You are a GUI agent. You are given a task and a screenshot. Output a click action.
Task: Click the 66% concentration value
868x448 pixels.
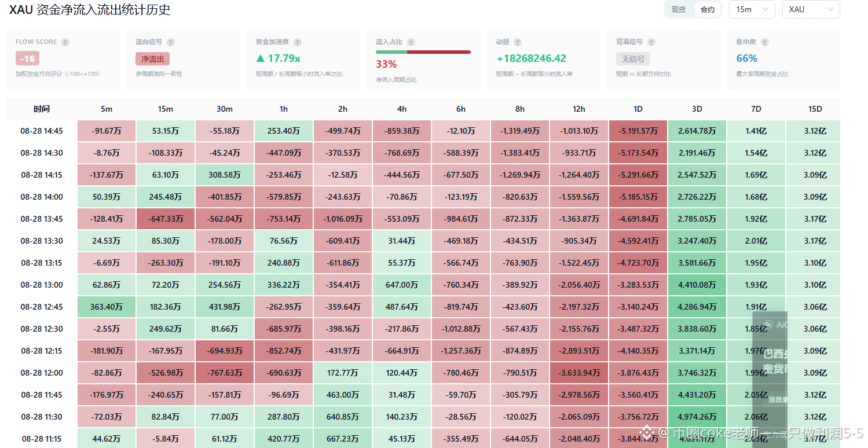tap(747, 58)
